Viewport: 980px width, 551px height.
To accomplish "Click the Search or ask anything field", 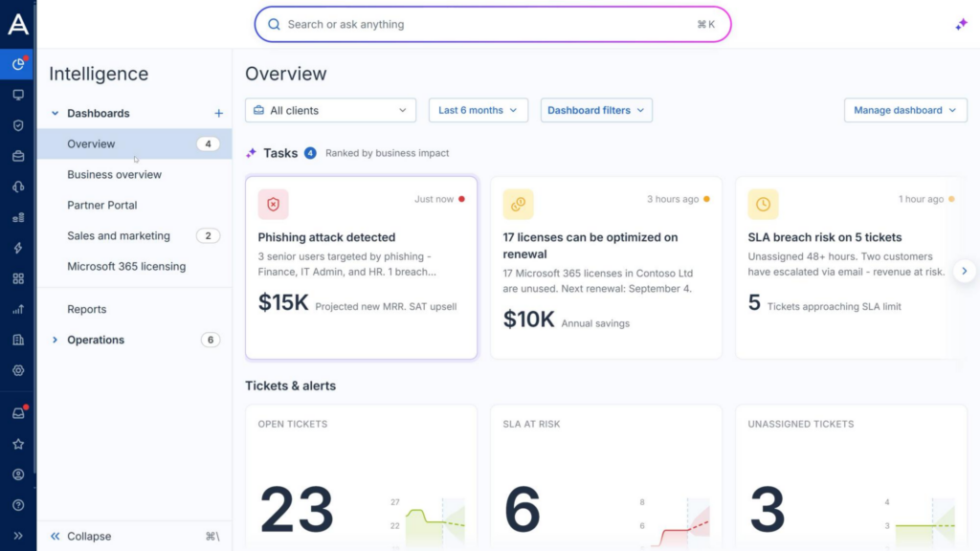I will tap(493, 24).
